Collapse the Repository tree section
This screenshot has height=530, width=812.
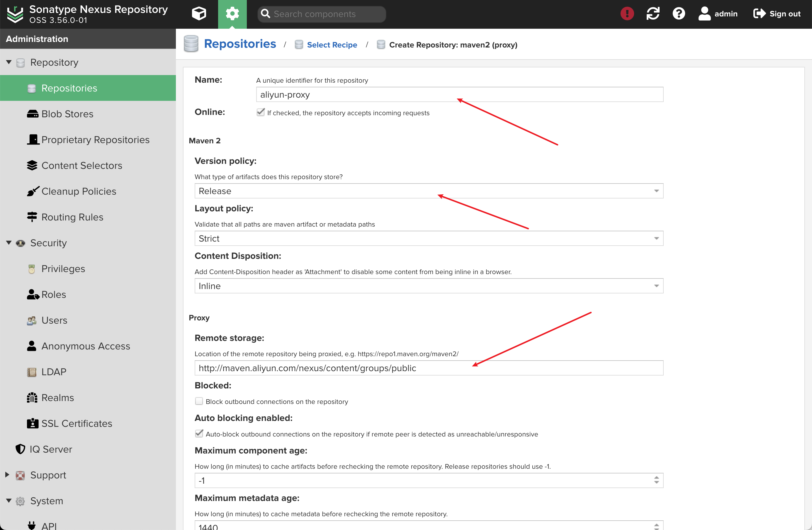point(9,62)
